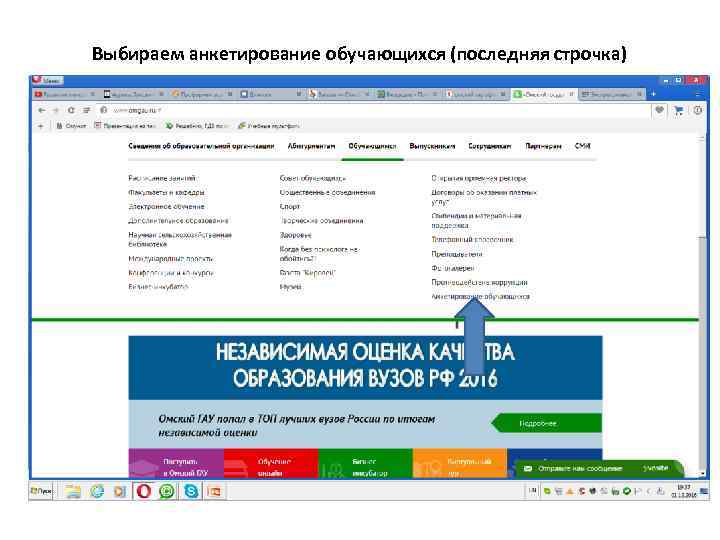This screenshot has height=540, width=720.
Task: Click the Независимая оценка качества banner
Action: (366, 367)
